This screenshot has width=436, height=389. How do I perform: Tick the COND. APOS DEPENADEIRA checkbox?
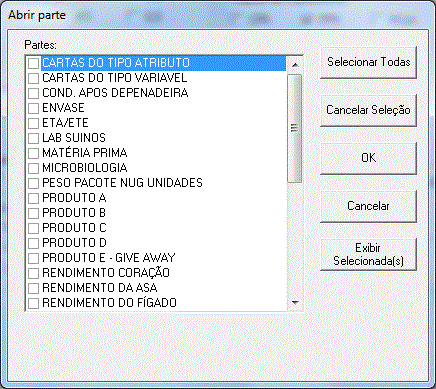(x=33, y=93)
